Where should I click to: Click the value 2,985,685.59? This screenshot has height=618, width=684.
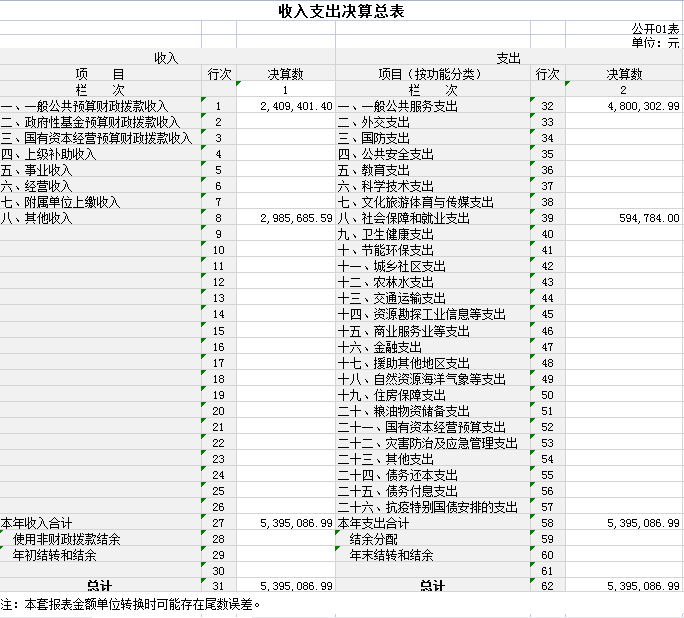coord(296,218)
